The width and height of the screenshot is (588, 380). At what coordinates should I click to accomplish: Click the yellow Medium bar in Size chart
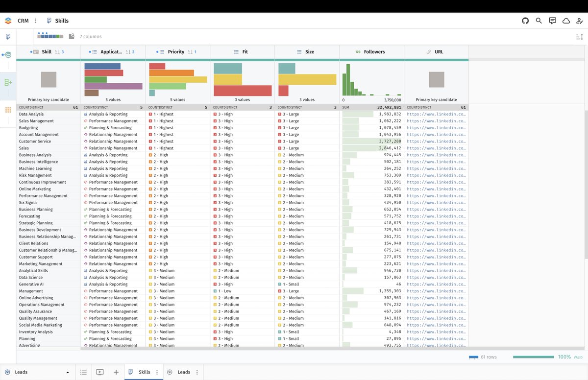307,79
